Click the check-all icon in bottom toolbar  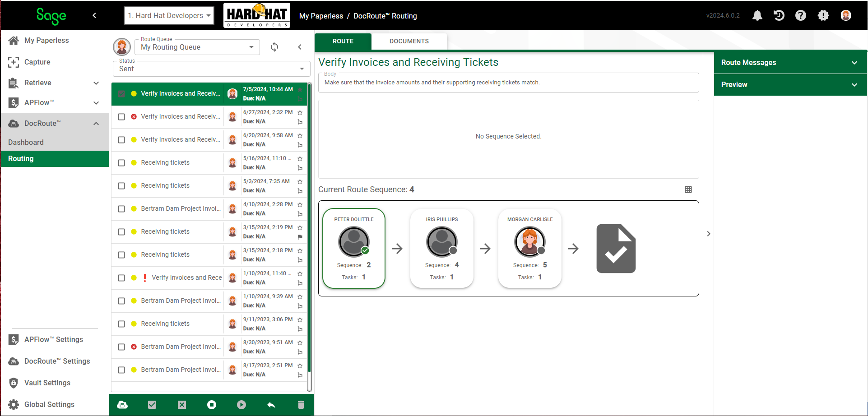(x=152, y=405)
